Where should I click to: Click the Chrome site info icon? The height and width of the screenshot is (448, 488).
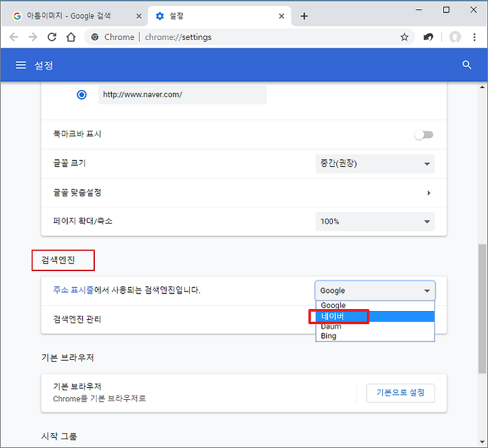click(95, 37)
